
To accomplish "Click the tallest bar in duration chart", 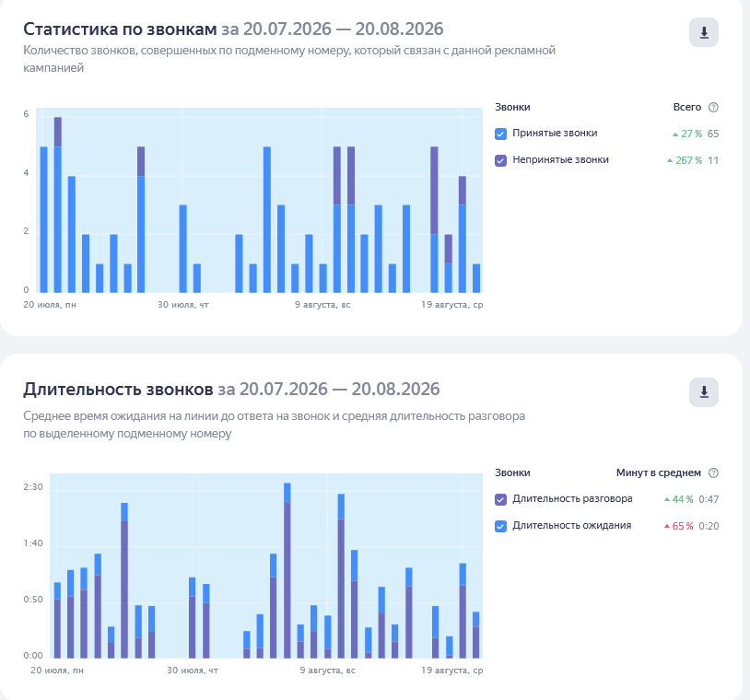I will 287,570.
